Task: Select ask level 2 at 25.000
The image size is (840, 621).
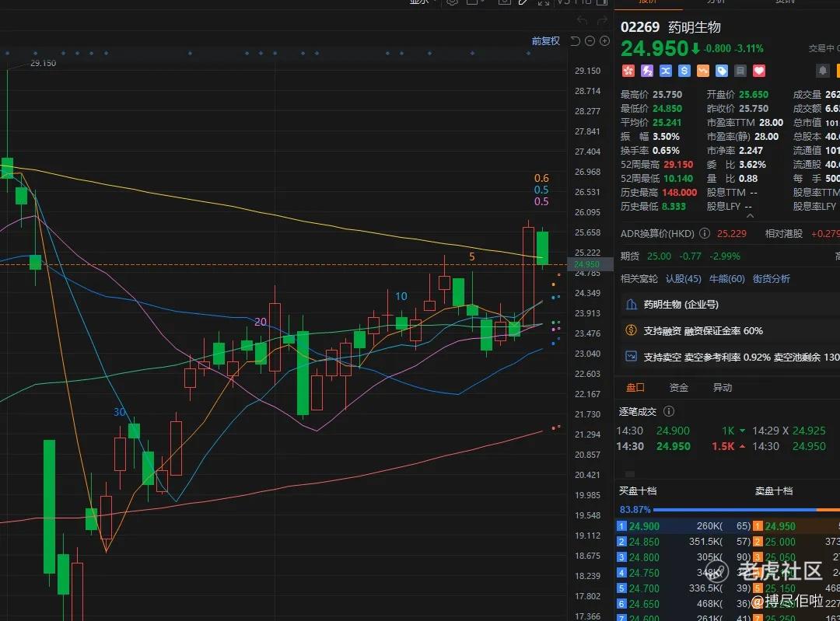Action: coord(796,542)
